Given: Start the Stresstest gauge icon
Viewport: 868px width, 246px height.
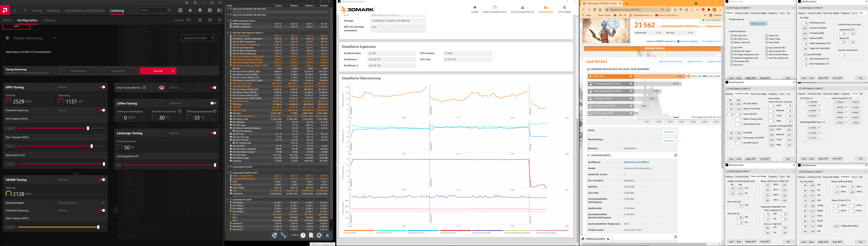Looking at the screenshot, I should (x=189, y=20).
